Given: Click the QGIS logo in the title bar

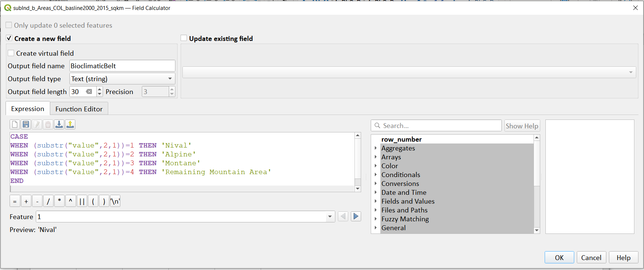Looking at the screenshot, I should point(7,8).
